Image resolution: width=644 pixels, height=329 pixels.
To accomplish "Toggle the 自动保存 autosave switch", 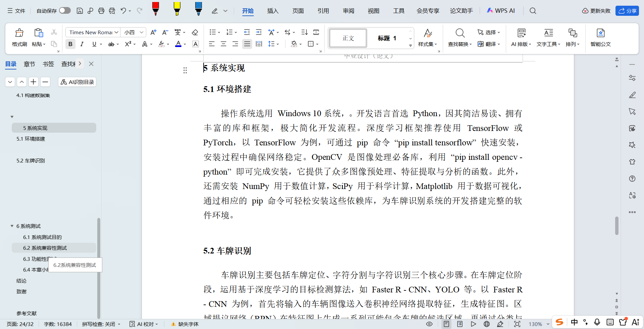I will [x=65, y=11].
